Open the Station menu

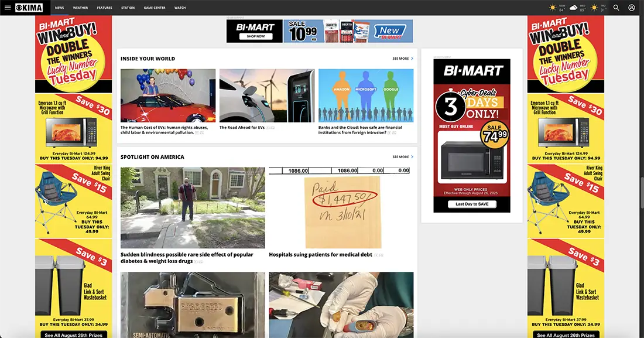128,8
